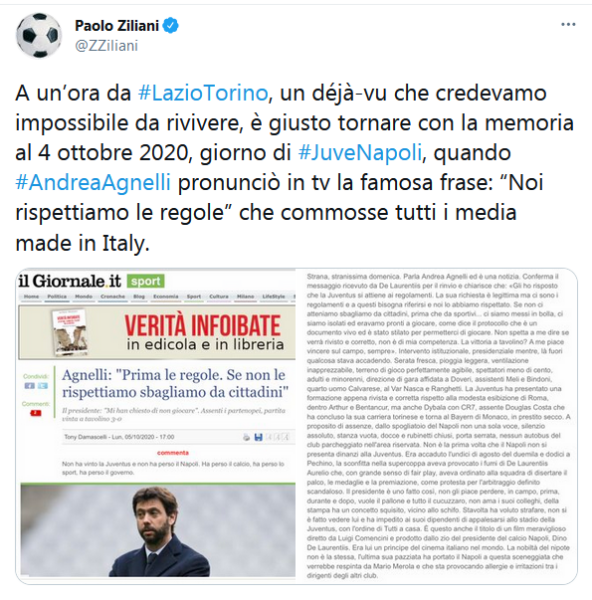592x600 pixels.
Task: Click the article save floppy-disk icon
Action: [x=258, y=437]
